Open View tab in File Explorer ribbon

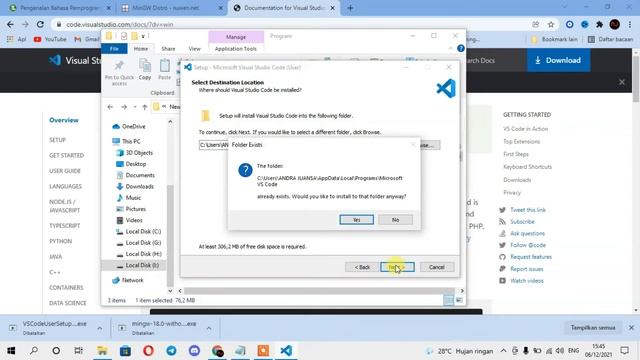pyautogui.click(x=194, y=49)
